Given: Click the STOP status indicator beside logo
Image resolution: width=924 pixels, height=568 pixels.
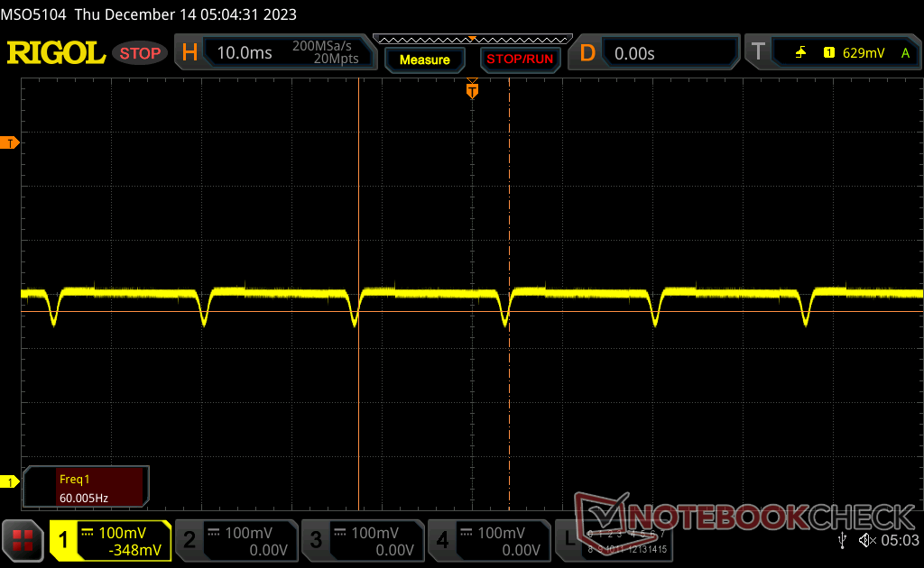Looking at the screenshot, I should tap(140, 53).
